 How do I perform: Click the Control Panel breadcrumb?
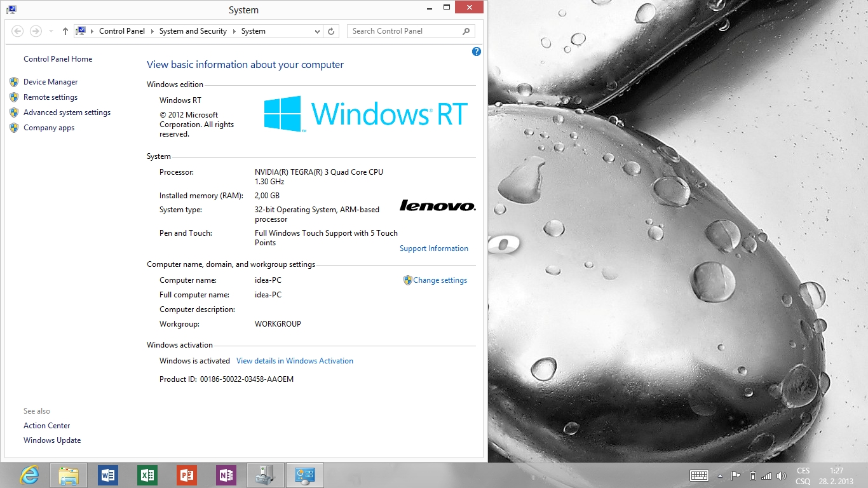(x=122, y=31)
